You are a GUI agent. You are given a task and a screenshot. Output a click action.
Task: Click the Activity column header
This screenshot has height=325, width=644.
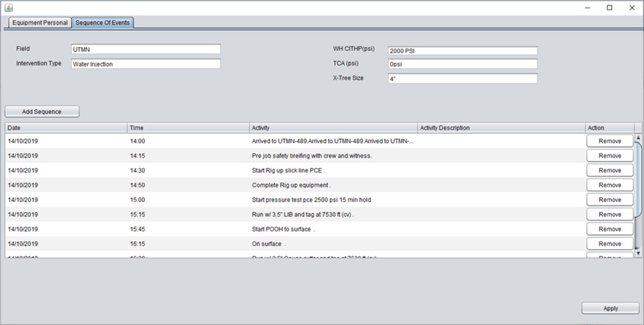coord(333,127)
